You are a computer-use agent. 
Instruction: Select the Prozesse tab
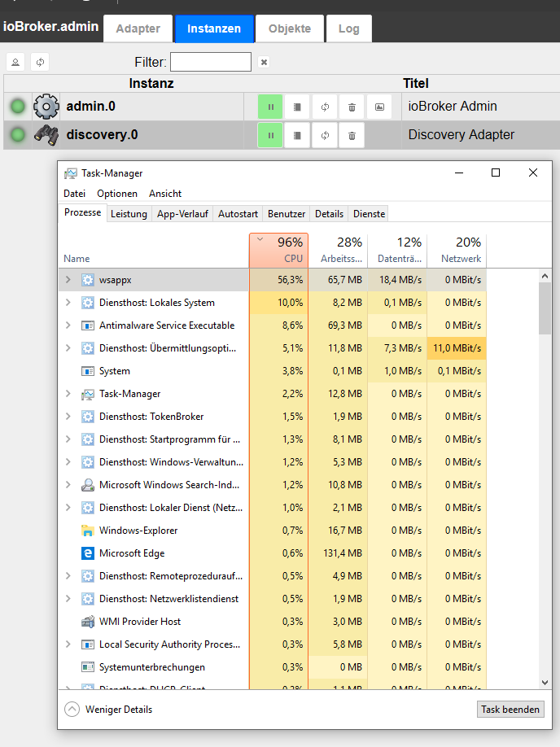pyautogui.click(x=82, y=213)
